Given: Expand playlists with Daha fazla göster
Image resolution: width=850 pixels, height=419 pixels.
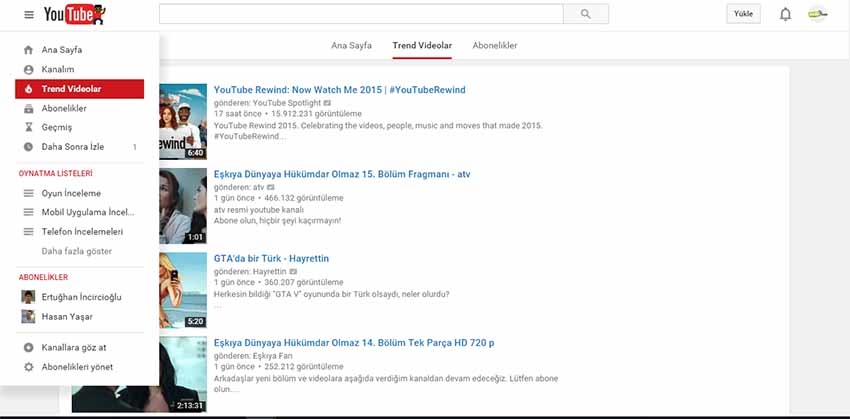Looking at the screenshot, I should coord(76,251).
